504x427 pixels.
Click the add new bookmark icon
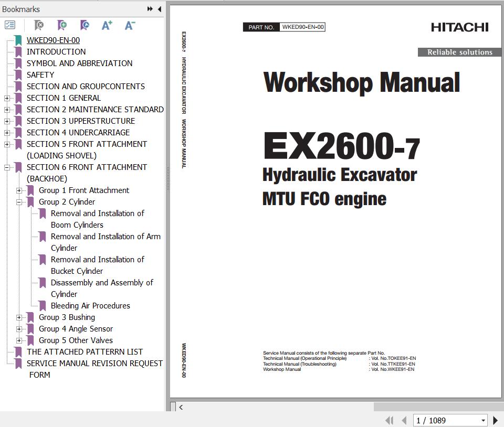click(x=62, y=25)
